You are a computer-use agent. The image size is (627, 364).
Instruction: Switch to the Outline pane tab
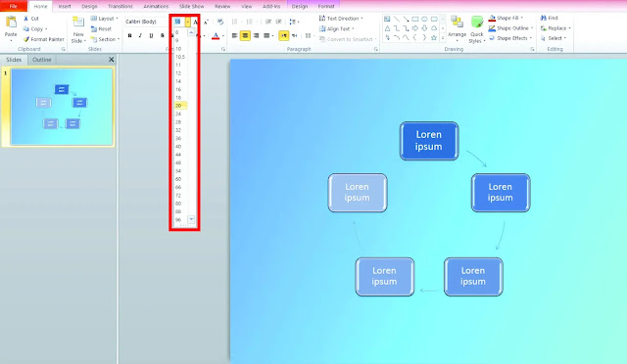coord(41,60)
